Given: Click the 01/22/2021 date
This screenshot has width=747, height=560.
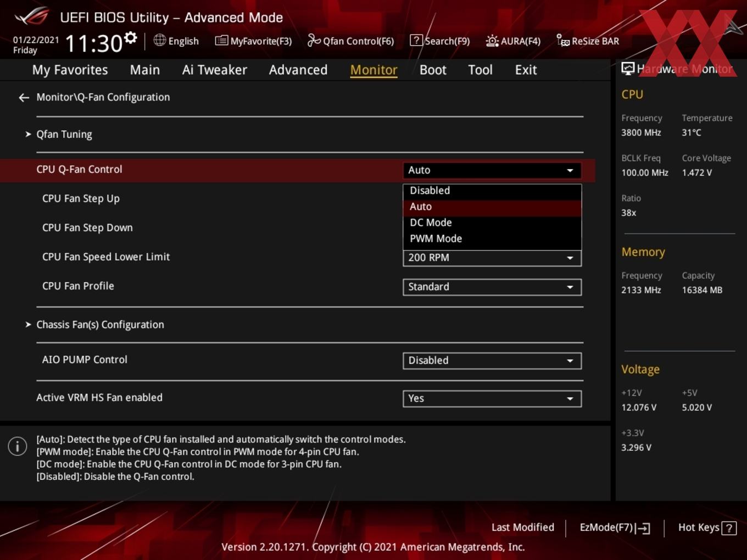Looking at the screenshot, I should (36, 40).
